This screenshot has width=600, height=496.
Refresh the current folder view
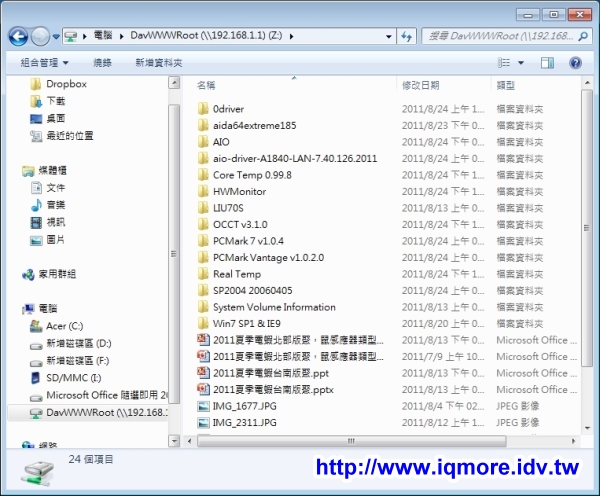tap(406, 37)
